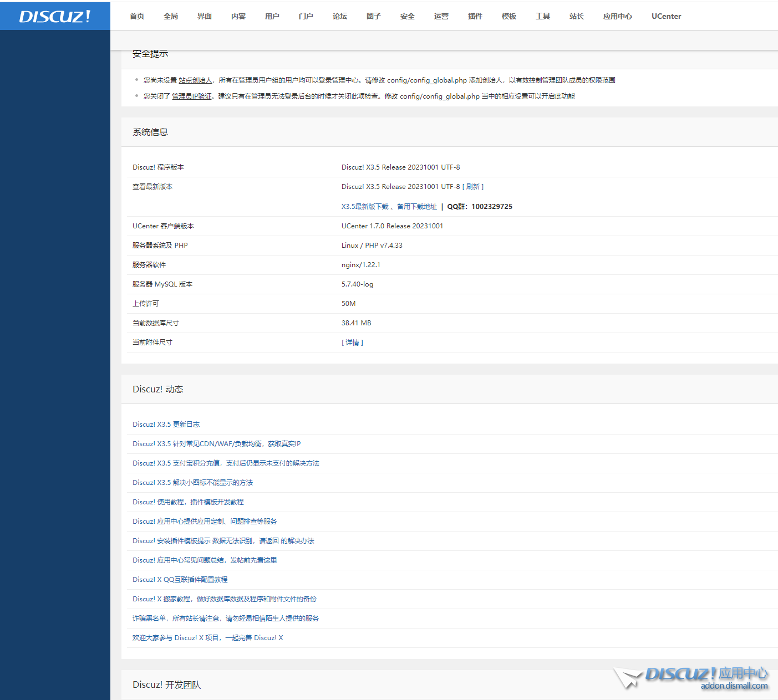Switch to the 全局 menu tab
Image resolution: width=778 pixels, height=700 pixels.
171,16
